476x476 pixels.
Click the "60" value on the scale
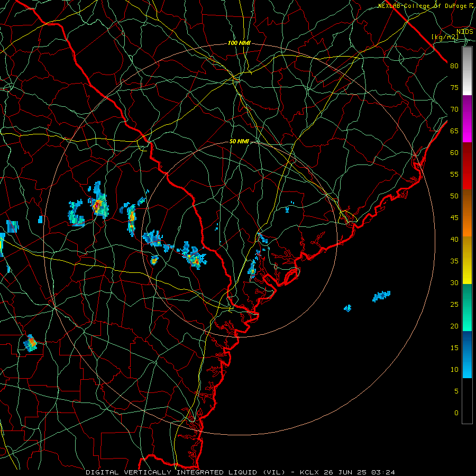(454, 153)
